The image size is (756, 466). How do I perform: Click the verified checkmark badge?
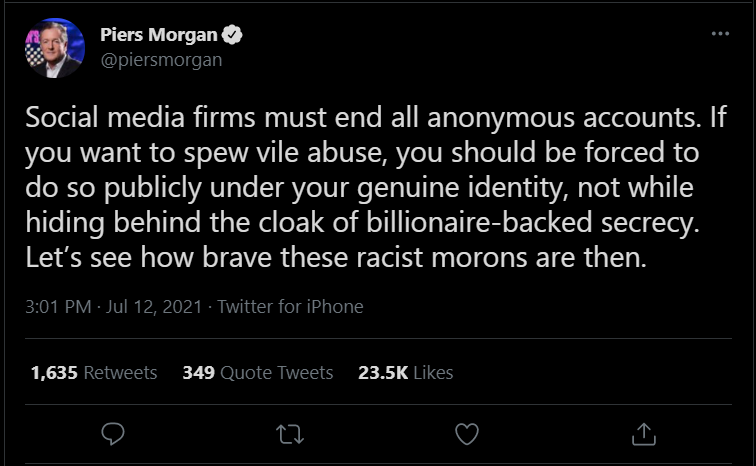pyautogui.click(x=232, y=35)
